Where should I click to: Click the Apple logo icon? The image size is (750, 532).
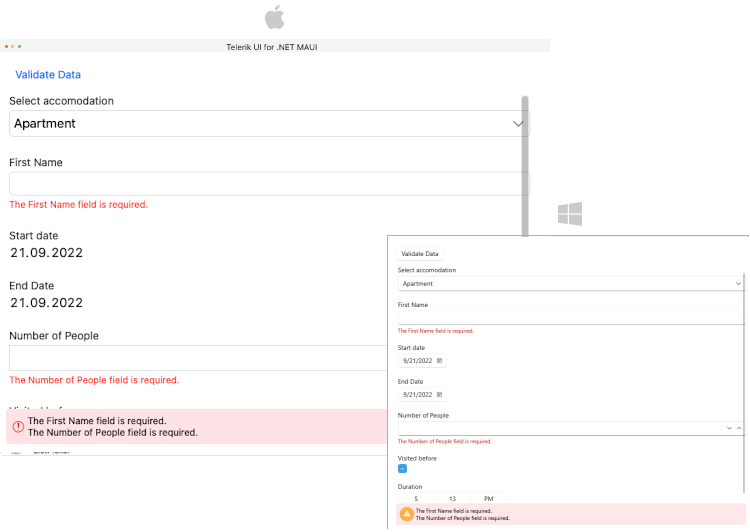click(x=274, y=17)
